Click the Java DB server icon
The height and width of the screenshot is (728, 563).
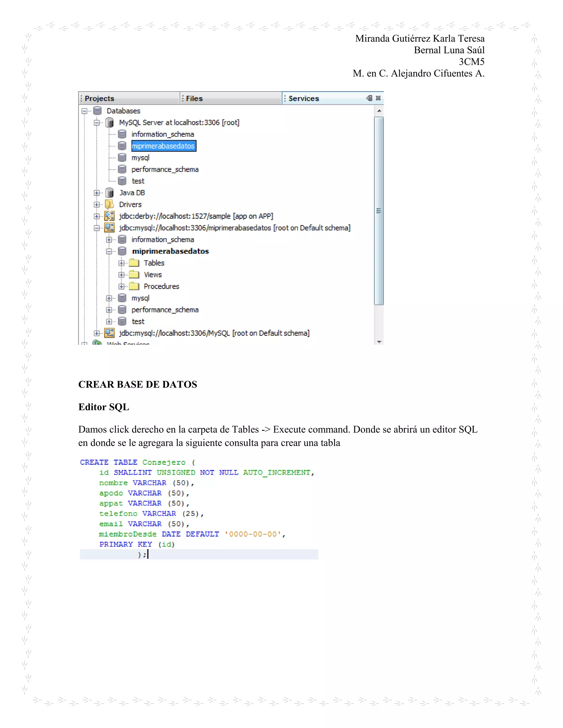pos(109,193)
